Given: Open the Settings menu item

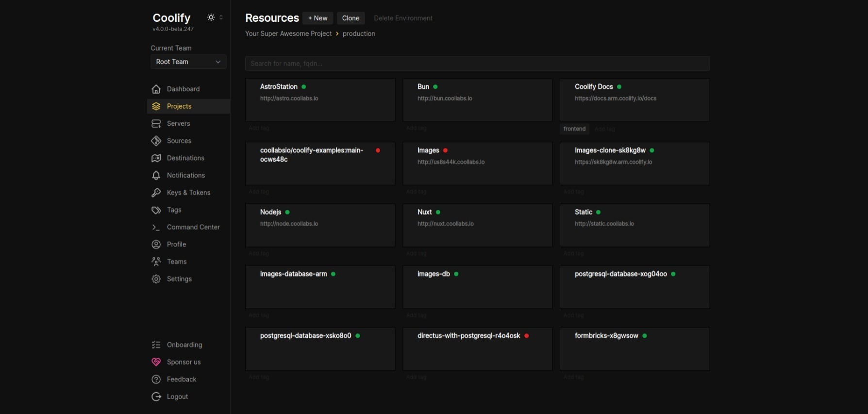Looking at the screenshot, I should (179, 279).
